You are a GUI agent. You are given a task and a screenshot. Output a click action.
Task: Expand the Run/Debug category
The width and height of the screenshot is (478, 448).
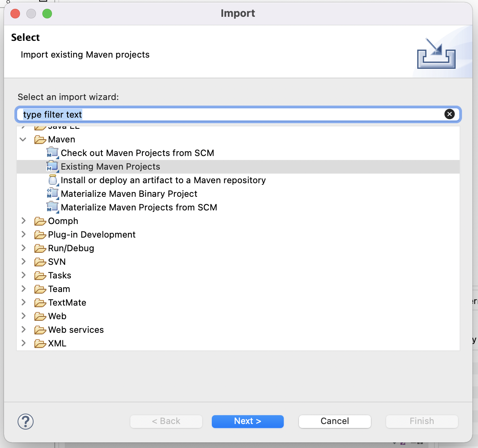pyautogui.click(x=24, y=248)
